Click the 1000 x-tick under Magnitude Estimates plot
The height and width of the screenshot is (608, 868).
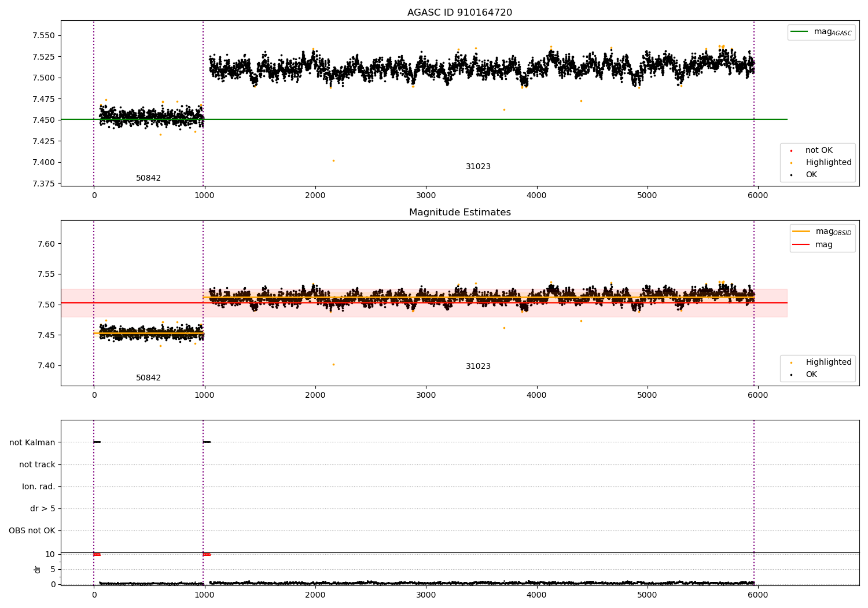point(205,395)
